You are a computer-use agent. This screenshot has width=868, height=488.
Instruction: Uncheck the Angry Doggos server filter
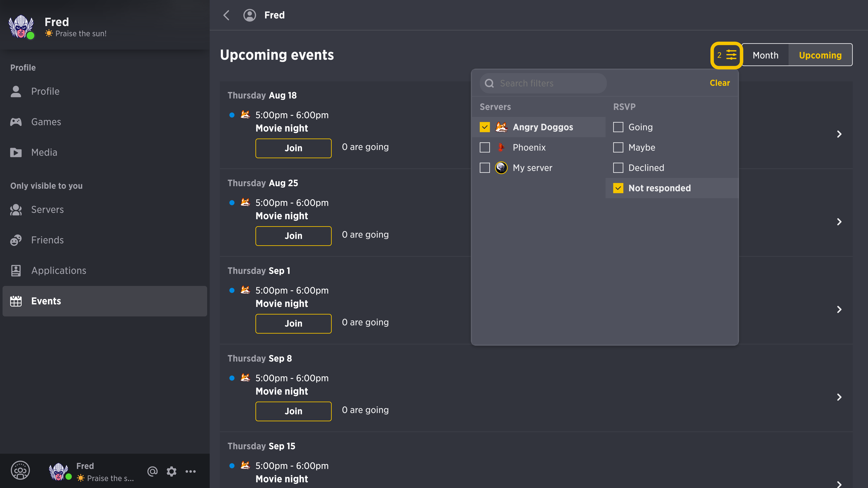(485, 127)
